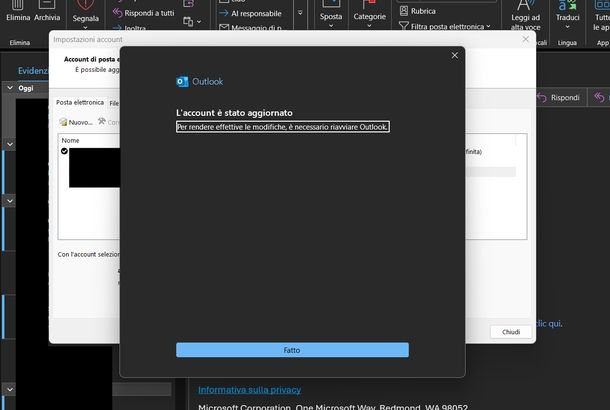Image resolution: width=610 pixels, height=410 pixels.
Task: Click the Archivia ribbon button
Action: [47, 12]
